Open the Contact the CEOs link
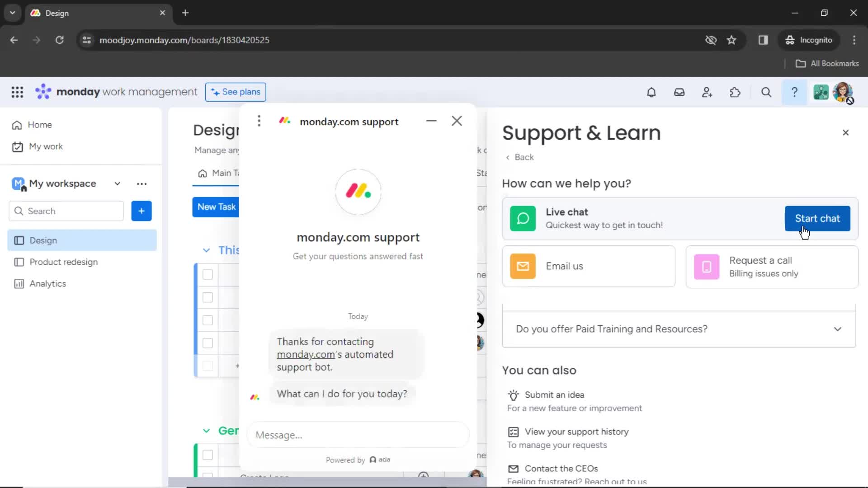The width and height of the screenshot is (868, 488). coord(561,469)
